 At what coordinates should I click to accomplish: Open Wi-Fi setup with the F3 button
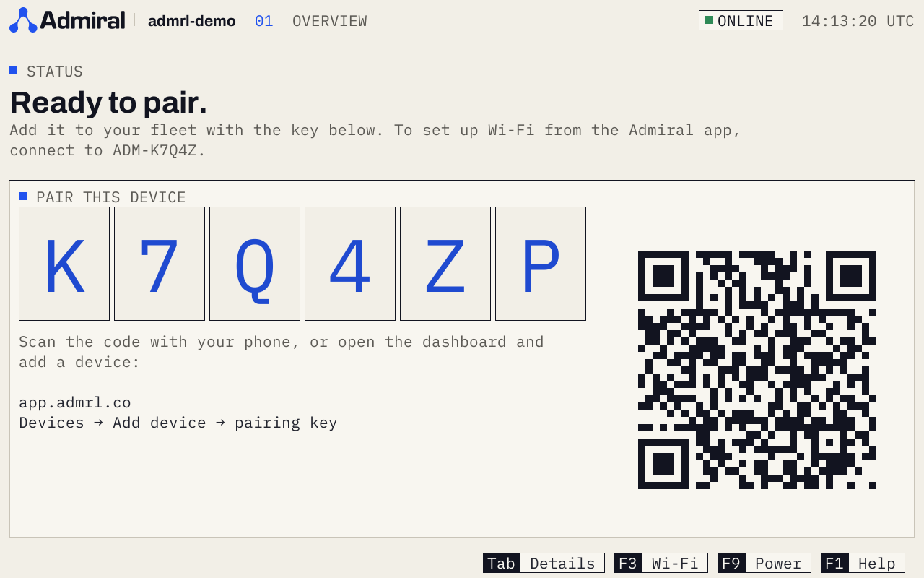pos(661,564)
